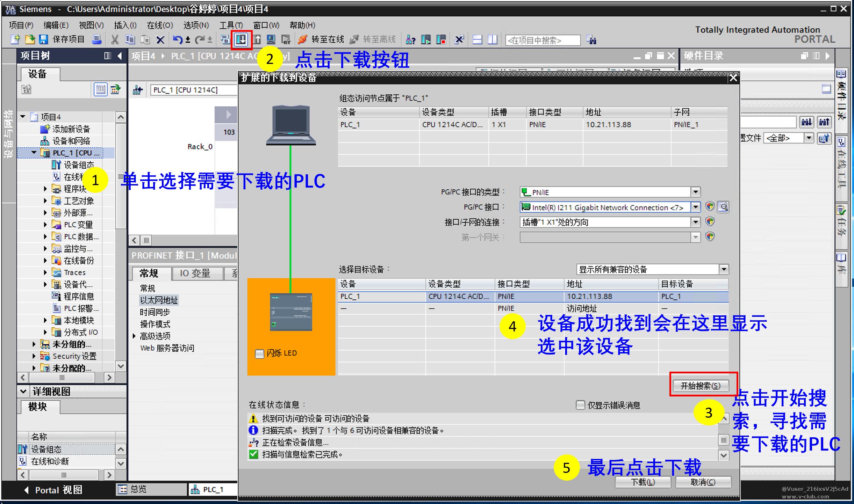Click the 下载(L) button
The height and width of the screenshot is (504, 854).
(x=643, y=482)
